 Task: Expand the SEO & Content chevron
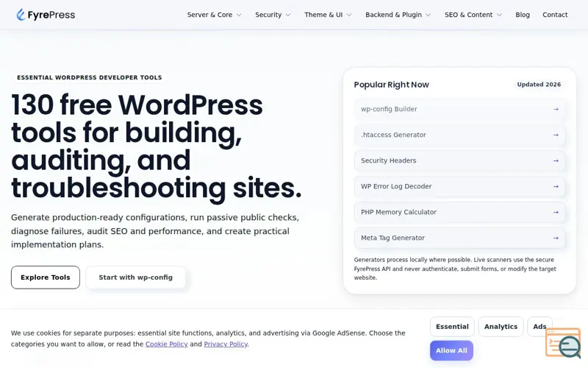point(499,15)
